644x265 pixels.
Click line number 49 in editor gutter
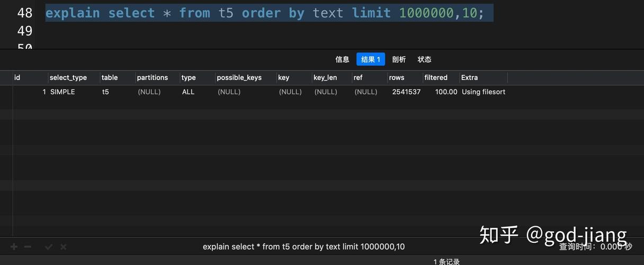[x=24, y=31]
